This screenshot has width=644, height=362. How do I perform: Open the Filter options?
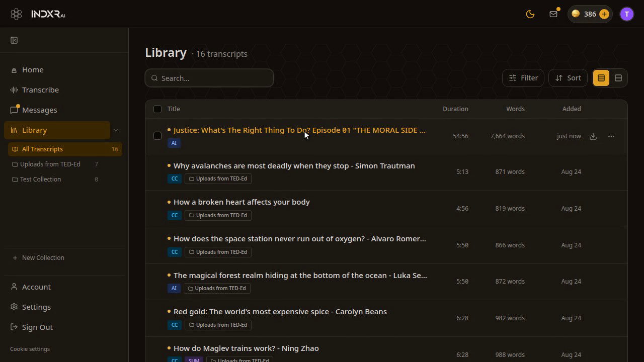pos(523,78)
